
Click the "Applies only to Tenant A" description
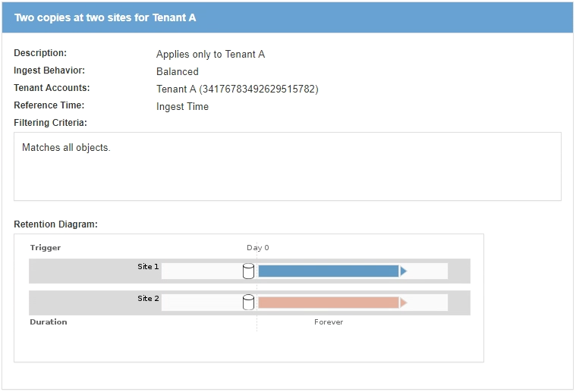pos(210,55)
